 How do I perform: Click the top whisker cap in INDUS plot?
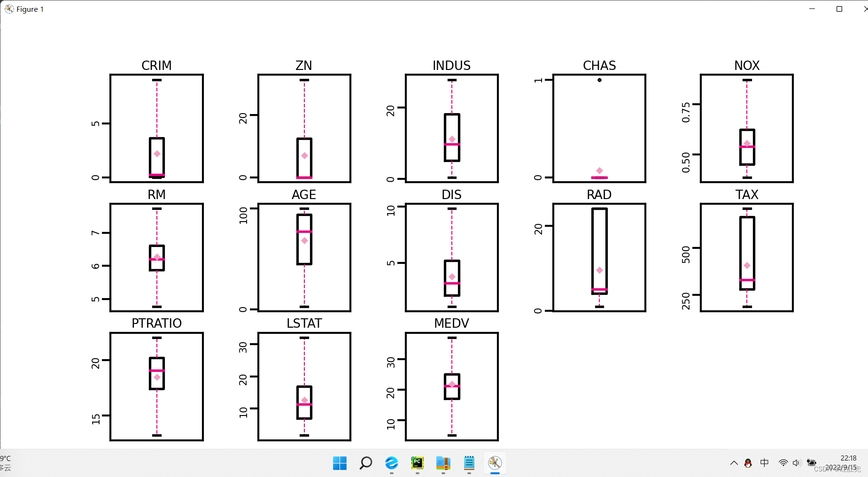(452, 80)
